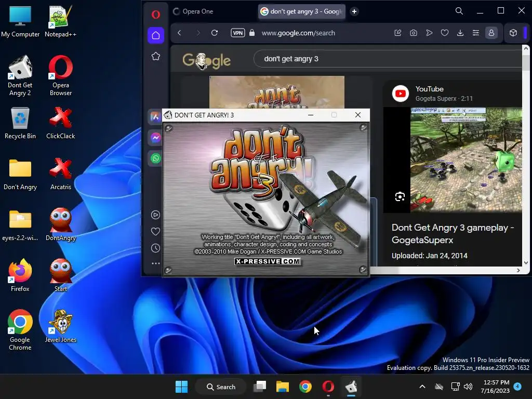Open File Explorer from taskbar
532x399 pixels.
(282, 387)
